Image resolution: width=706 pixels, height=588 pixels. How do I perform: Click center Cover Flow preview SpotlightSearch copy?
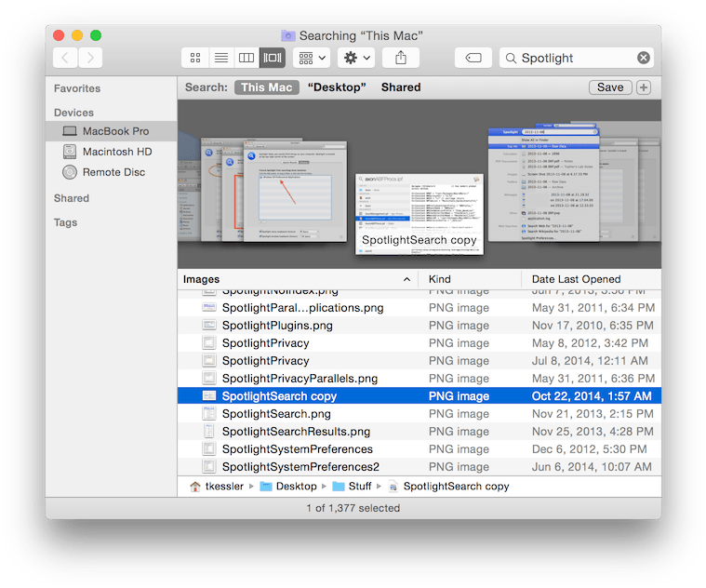click(420, 214)
